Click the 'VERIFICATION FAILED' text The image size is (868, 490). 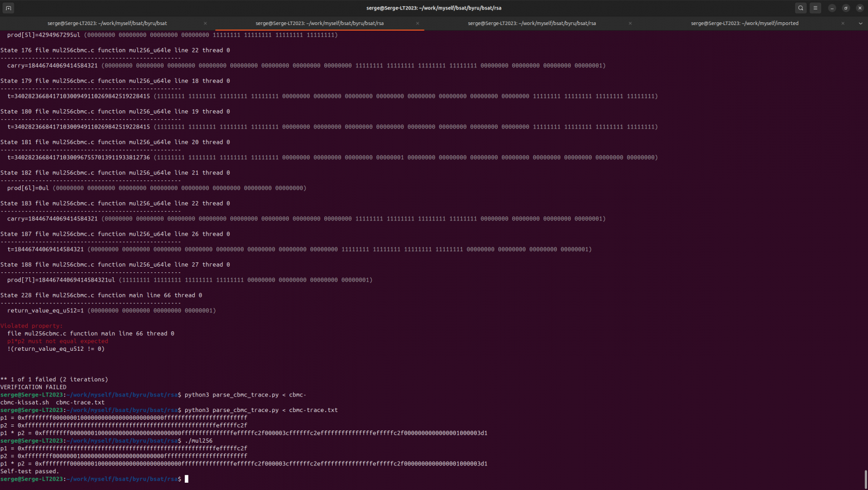pyautogui.click(x=33, y=388)
